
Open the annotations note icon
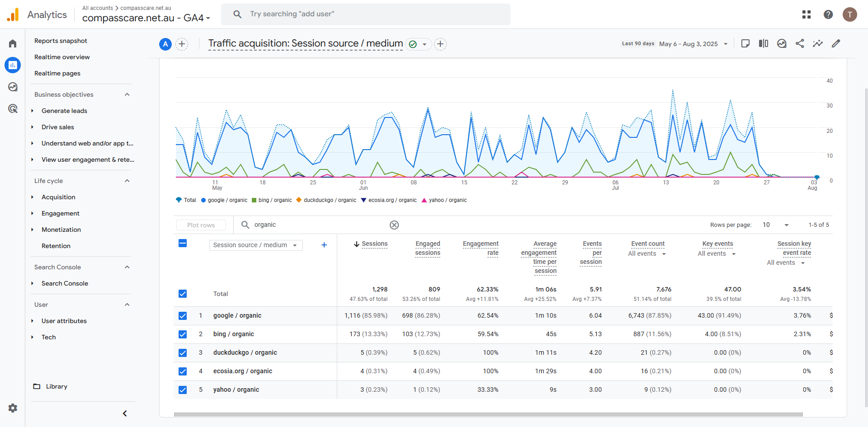click(745, 43)
